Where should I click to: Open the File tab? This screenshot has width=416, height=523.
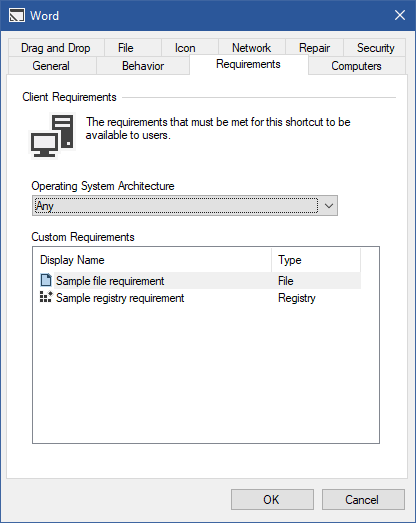[x=133, y=48]
